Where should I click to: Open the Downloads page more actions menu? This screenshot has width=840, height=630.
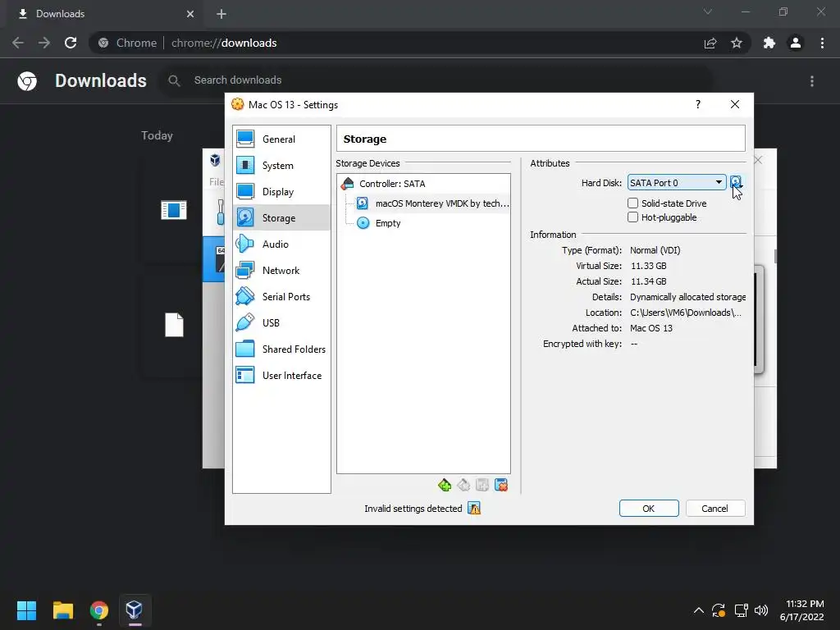pos(812,81)
